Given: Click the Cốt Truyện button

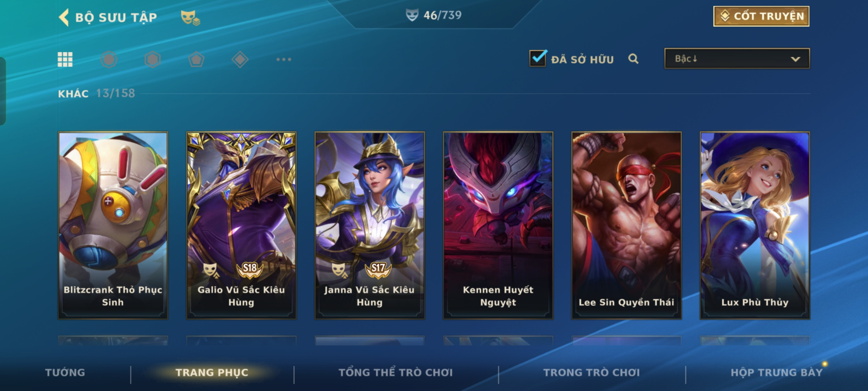Looking at the screenshot, I should [761, 16].
